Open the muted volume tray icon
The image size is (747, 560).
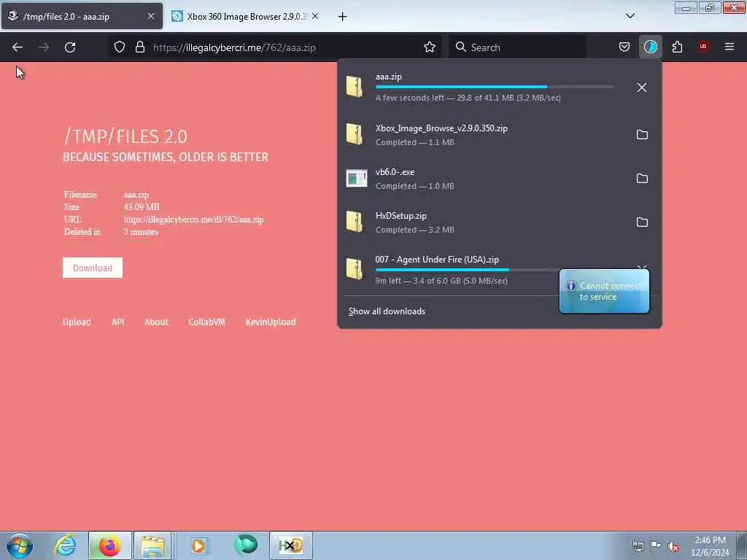point(673,547)
